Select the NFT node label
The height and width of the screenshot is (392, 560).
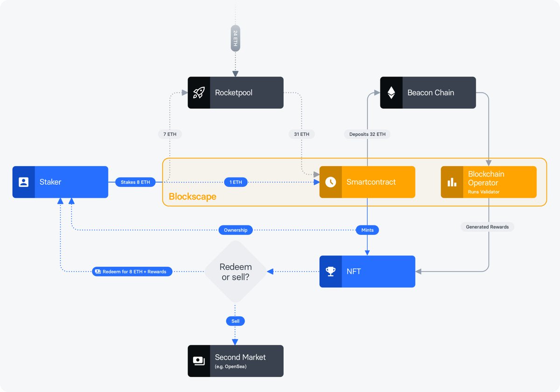click(x=354, y=271)
